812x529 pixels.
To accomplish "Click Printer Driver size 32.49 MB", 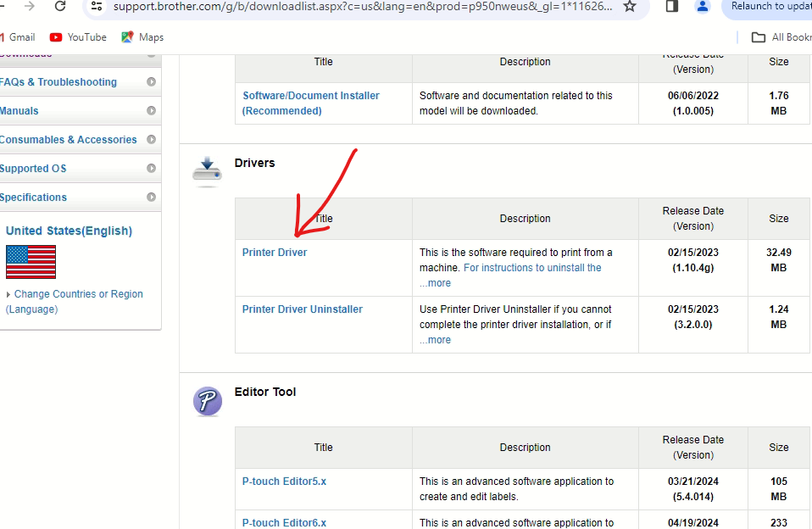I will click(x=778, y=260).
